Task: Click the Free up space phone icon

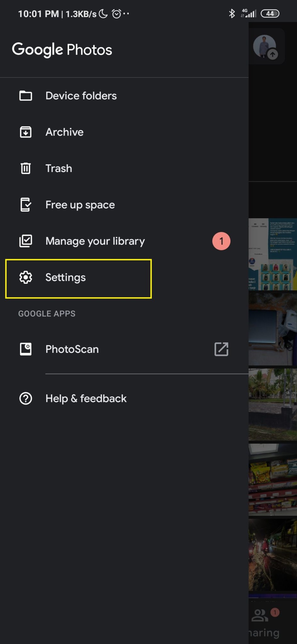Action: tap(25, 205)
